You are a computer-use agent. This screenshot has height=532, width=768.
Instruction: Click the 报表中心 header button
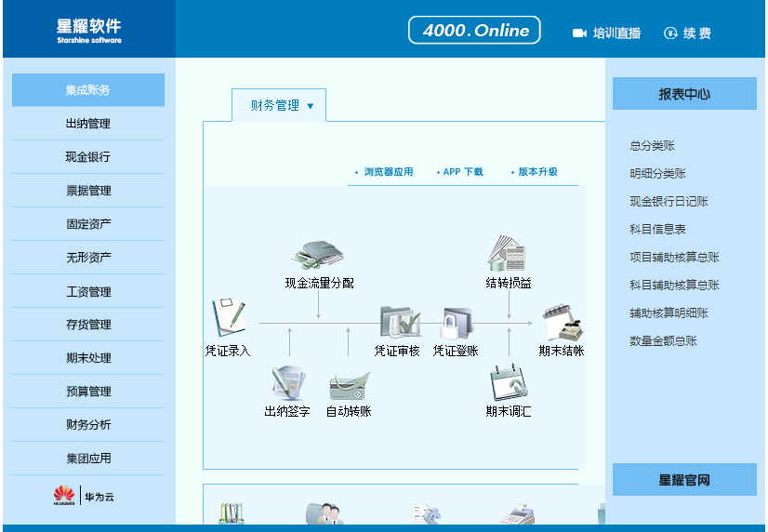point(684,94)
